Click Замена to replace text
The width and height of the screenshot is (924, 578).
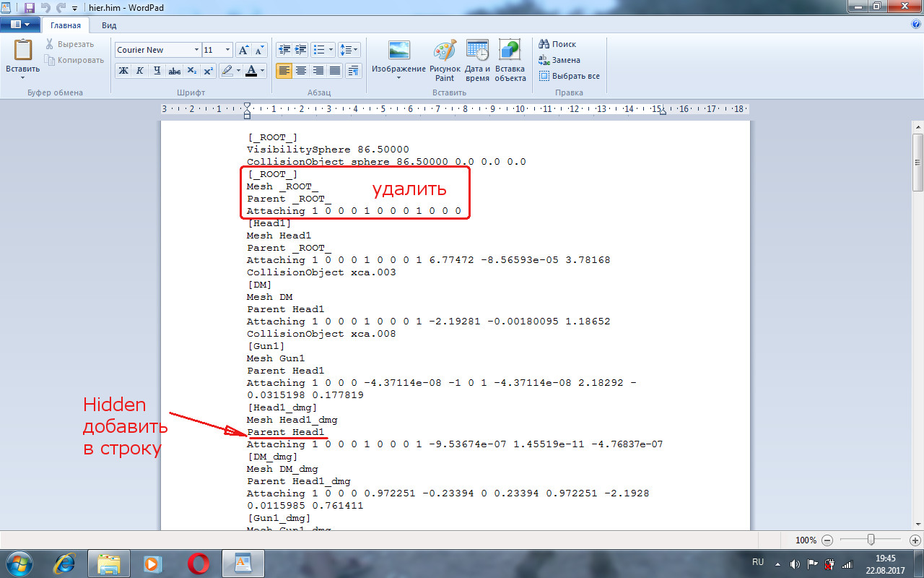559,60
